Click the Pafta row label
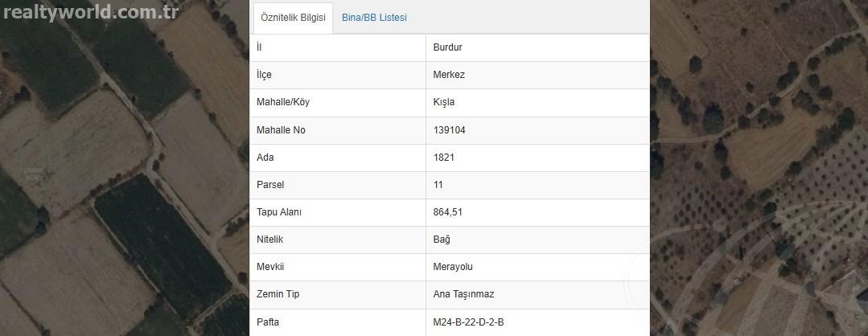 click(269, 322)
